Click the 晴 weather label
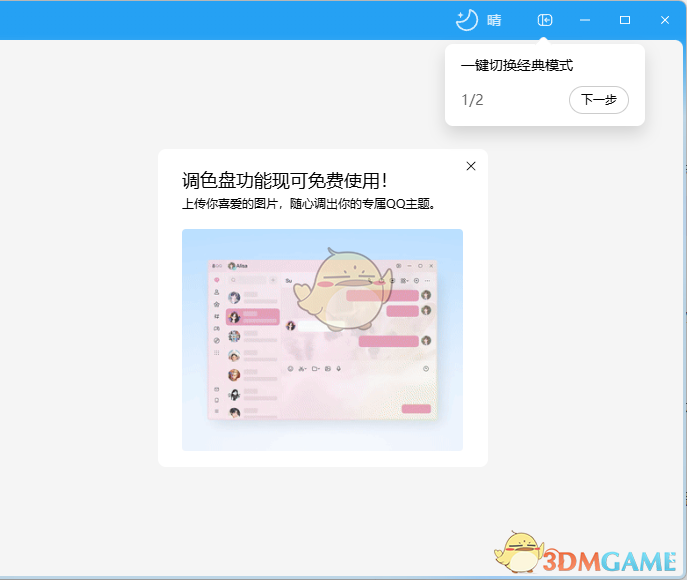Screen dimensions: 687x580 494,20
